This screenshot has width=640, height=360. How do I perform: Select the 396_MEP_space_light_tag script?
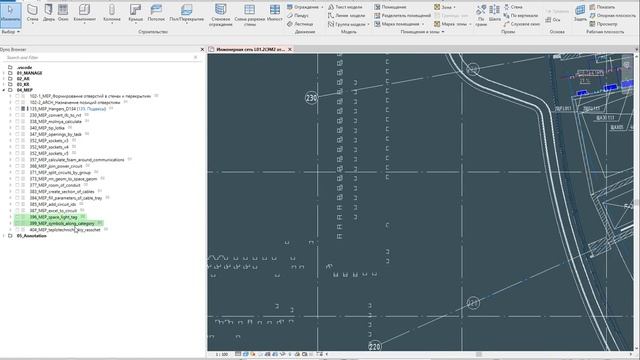(x=53, y=217)
